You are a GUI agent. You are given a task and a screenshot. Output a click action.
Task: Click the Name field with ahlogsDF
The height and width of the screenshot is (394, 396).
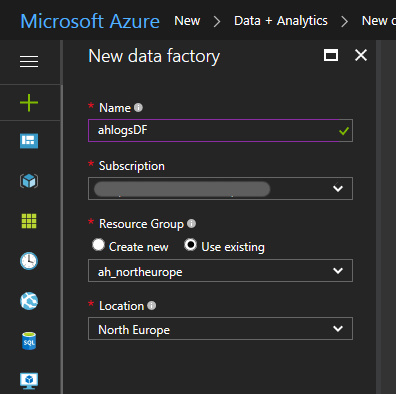220,130
